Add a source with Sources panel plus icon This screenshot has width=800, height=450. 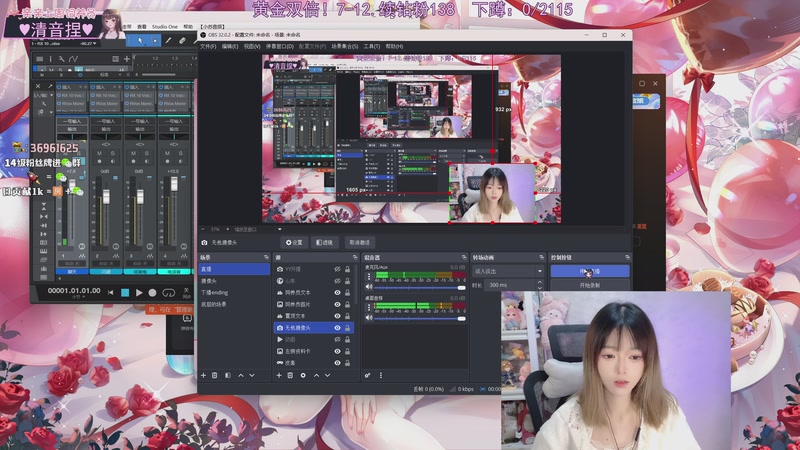pyautogui.click(x=279, y=376)
